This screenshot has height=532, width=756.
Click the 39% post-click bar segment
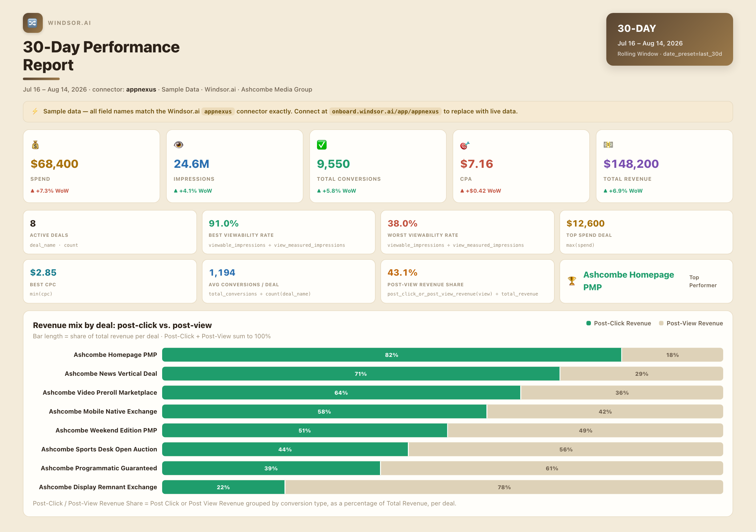[271, 468]
